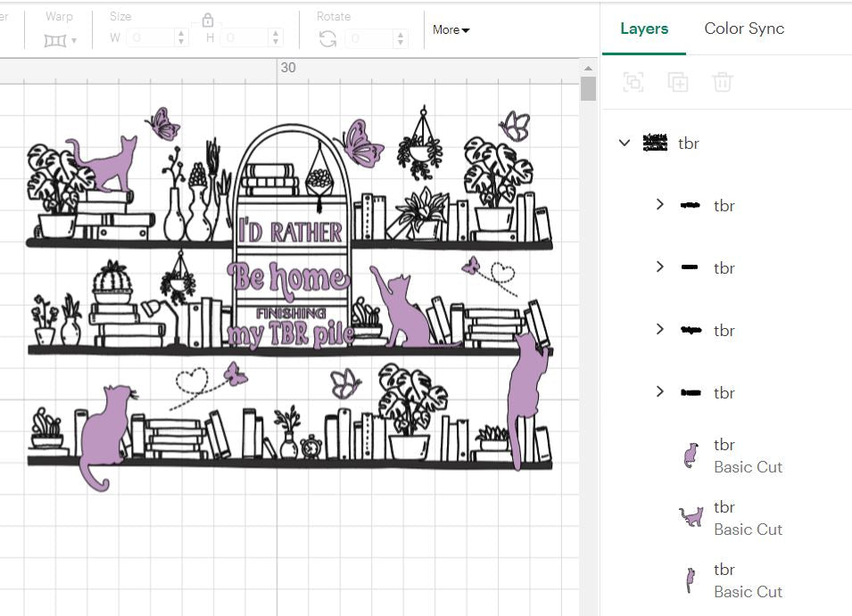852x616 pixels.
Task: Click the hanging plant above right shelf
Action: 421,143
